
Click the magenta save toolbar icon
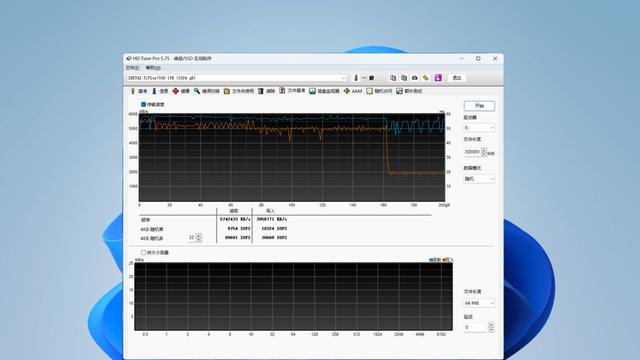438,78
